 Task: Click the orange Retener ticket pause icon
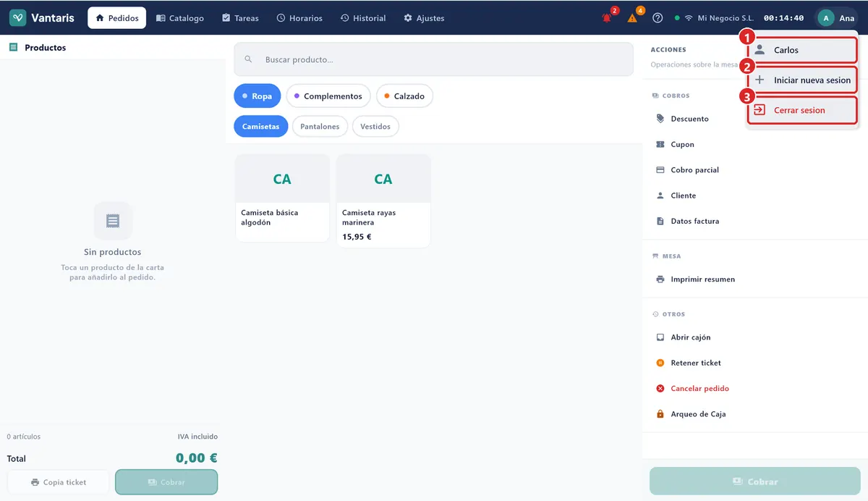pos(660,363)
